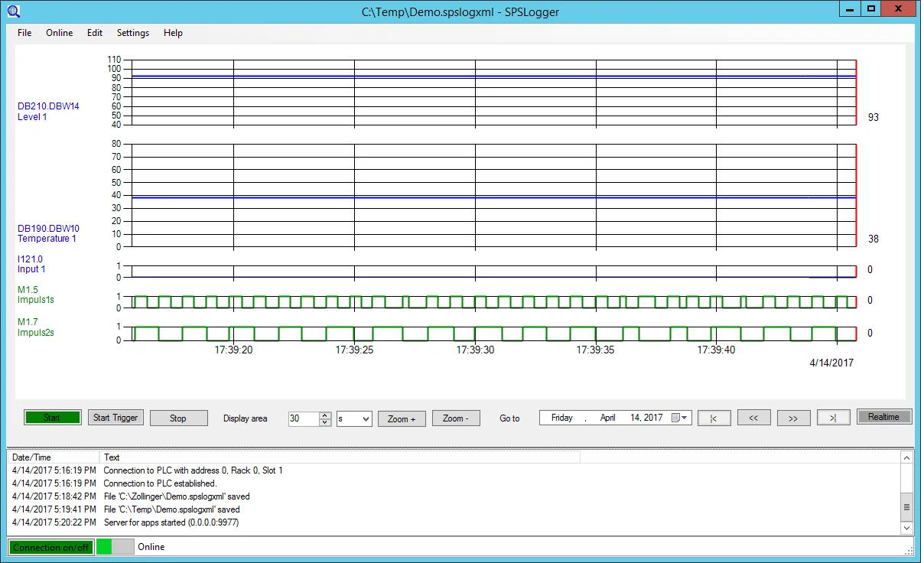Click the green connection status indicator

(104, 547)
